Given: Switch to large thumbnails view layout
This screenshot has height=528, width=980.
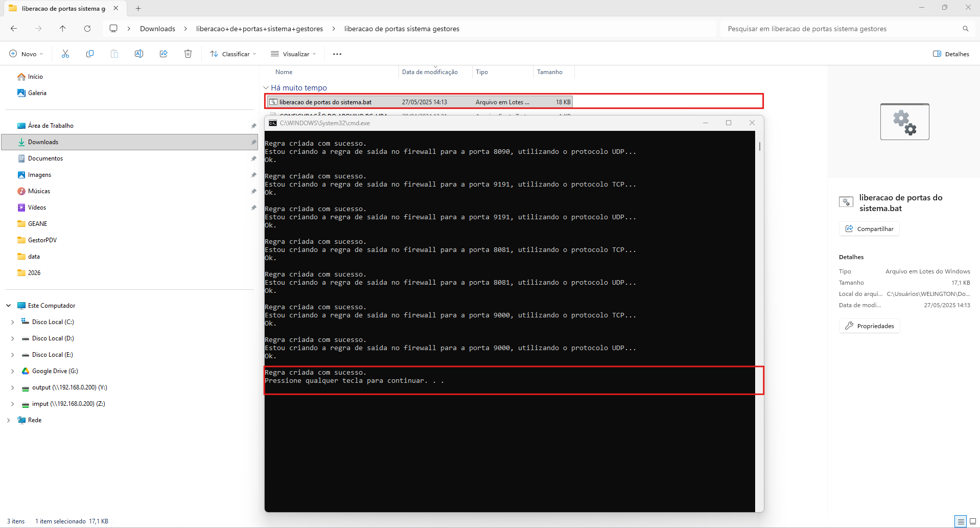Looking at the screenshot, I should point(972,521).
